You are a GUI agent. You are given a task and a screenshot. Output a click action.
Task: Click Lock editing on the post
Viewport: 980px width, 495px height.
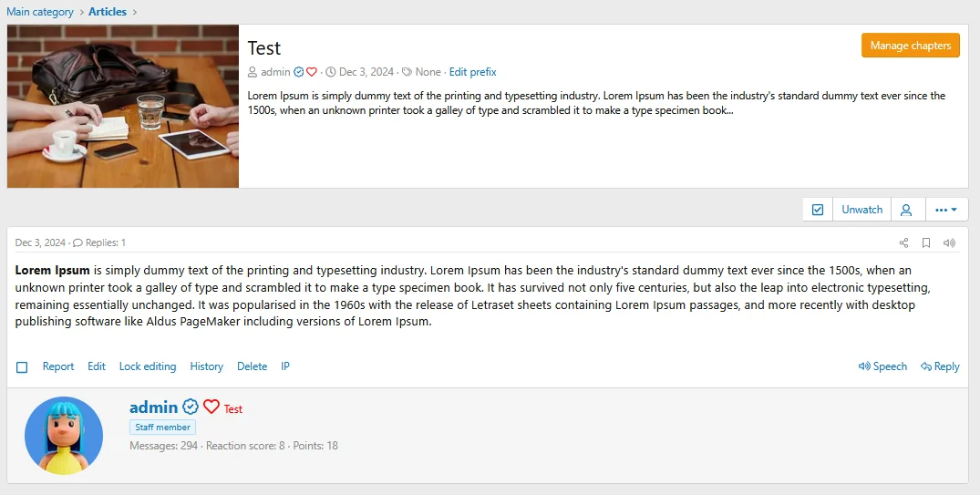tap(148, 366)
